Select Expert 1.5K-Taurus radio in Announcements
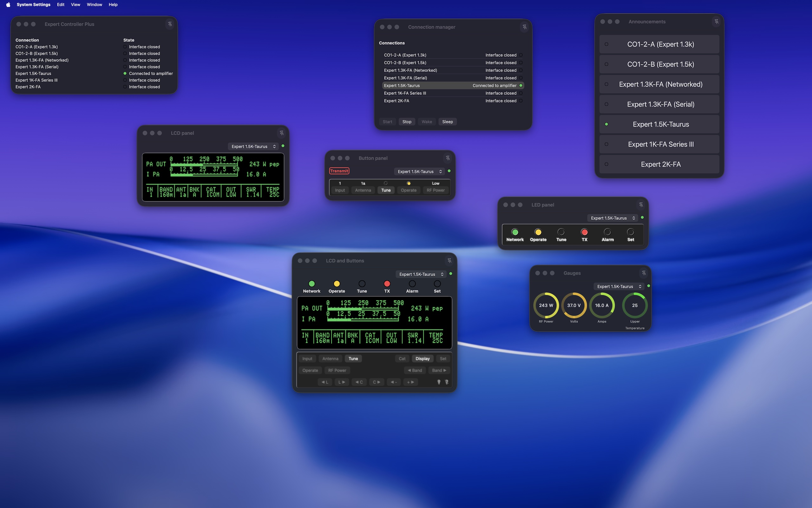 [x=659, y=124]
